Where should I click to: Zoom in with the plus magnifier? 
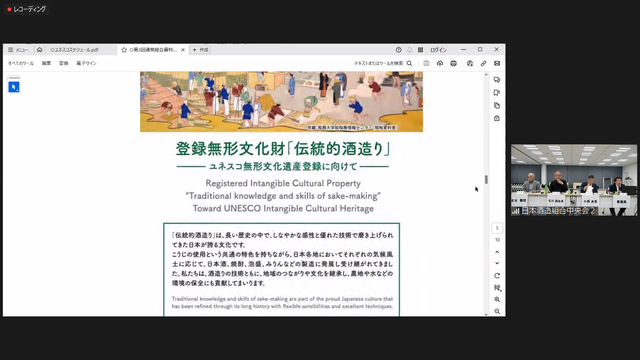497,300
